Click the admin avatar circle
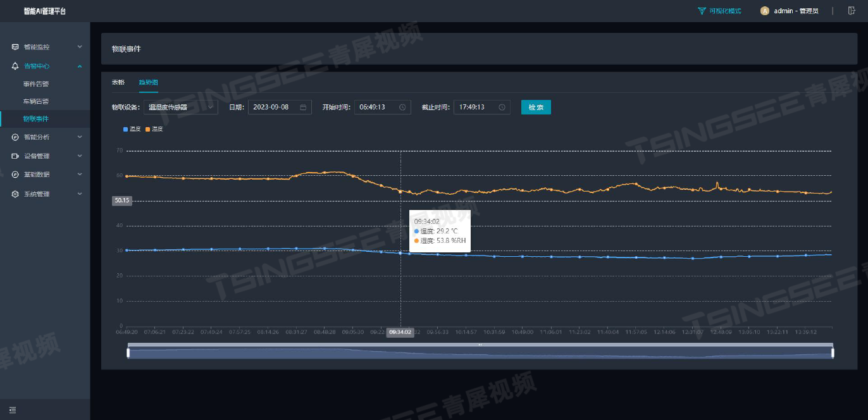The image size is (868, 420). click(x=764, y=11)
